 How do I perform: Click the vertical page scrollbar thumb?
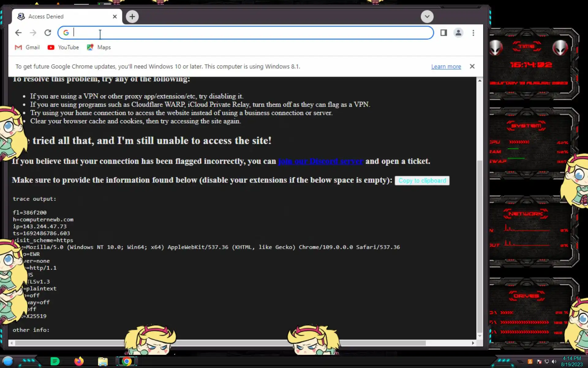coord(480,245)
